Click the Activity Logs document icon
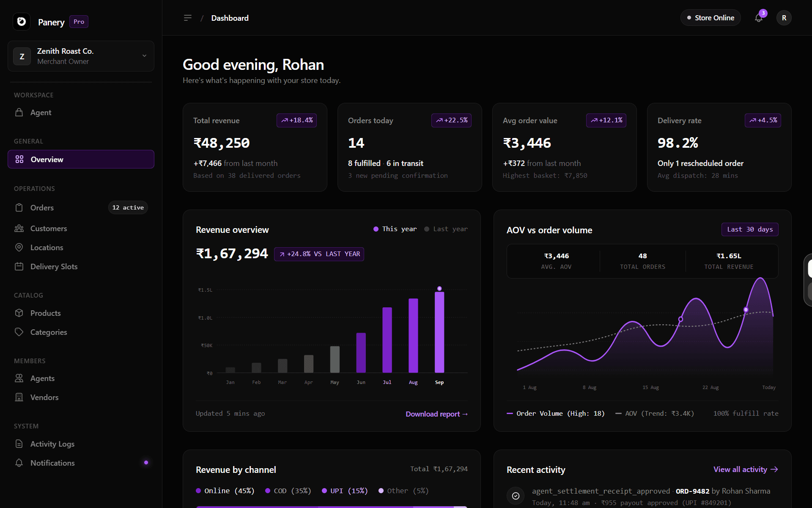The image size is (812, 508). [x=19, y=444]
